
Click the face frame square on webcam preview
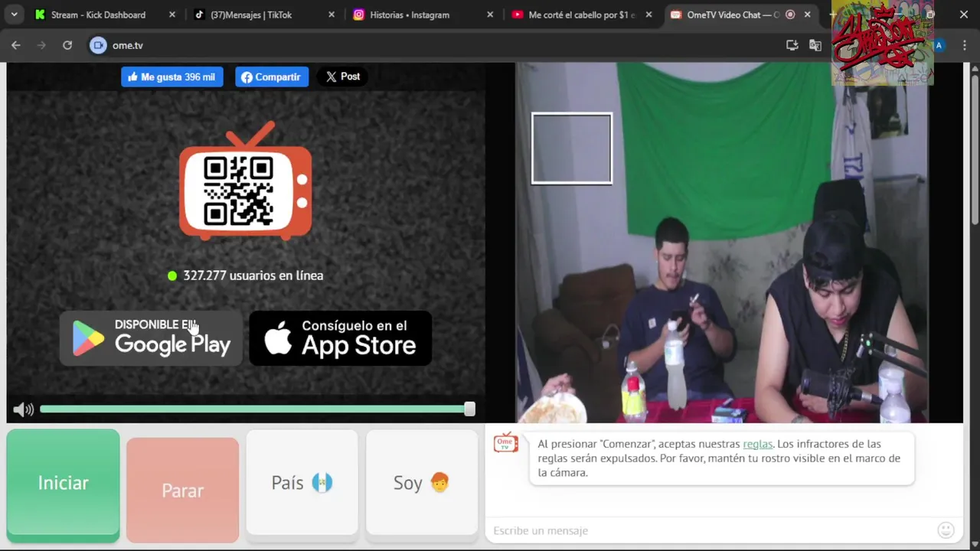coord(572,148)
